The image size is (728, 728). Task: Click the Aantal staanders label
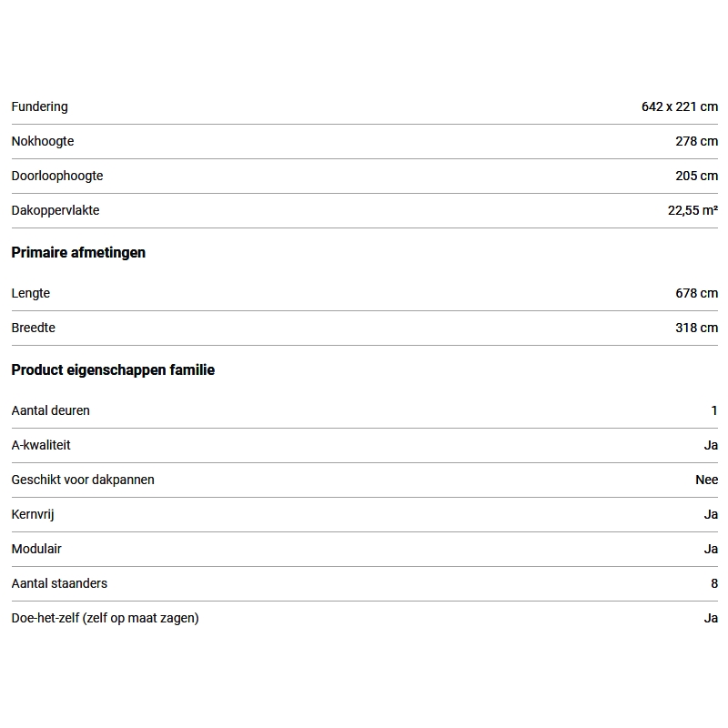click(x=59, y=583)
